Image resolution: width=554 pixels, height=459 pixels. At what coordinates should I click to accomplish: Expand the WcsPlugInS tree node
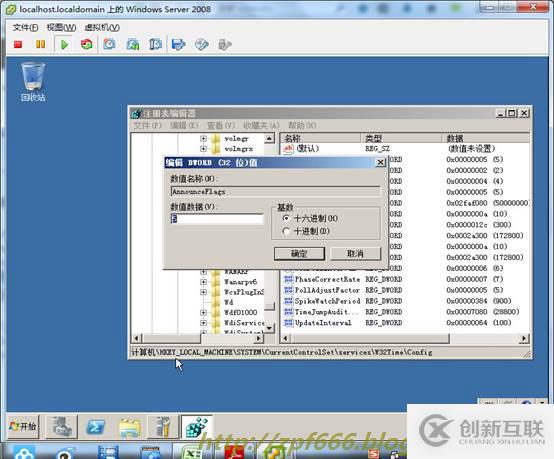click(203, 292)
